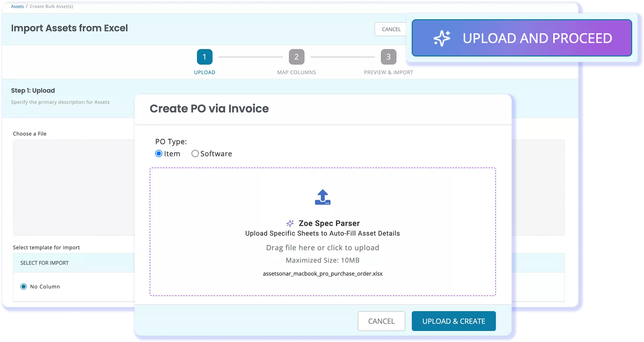Screen dimensions: 644x342
Task: Cancel the Create PO via Invoice dialog
Action: click(x=381, y=321)
